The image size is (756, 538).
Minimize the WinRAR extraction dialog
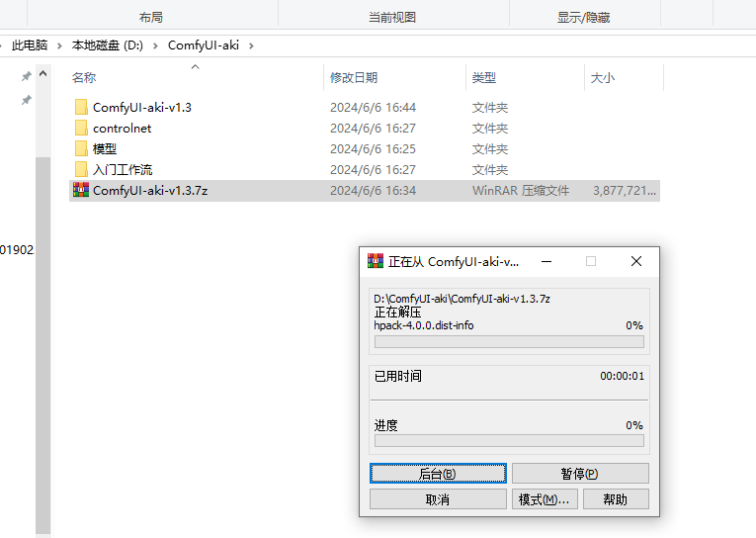pos(546,261)
